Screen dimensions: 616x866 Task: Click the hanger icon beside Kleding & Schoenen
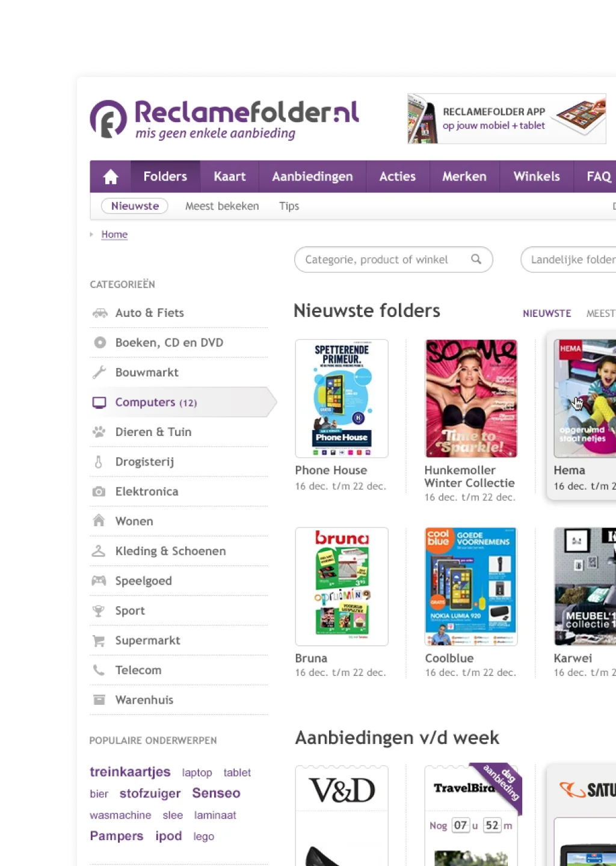coord(98,551)
